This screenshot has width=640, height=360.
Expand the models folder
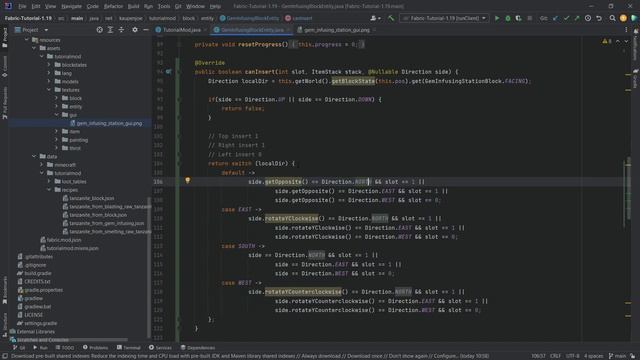tap(49, 82)
